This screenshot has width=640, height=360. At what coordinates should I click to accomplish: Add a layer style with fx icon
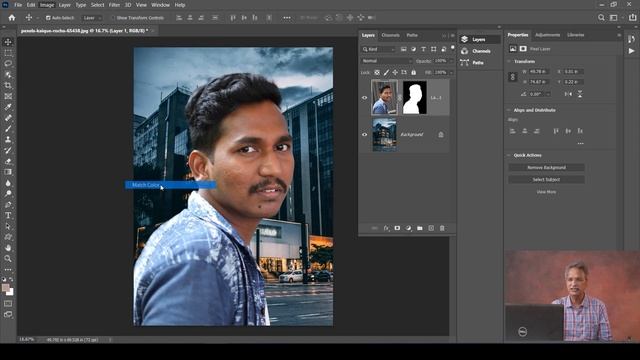coord(386,228)
